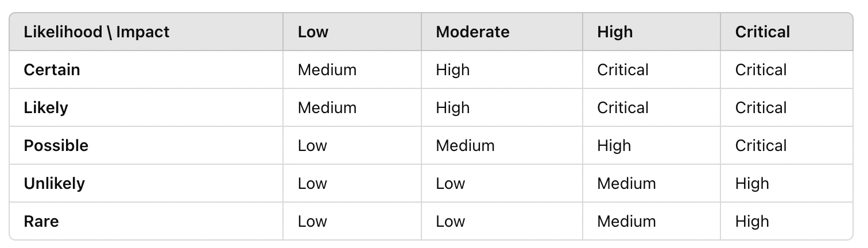Click High cell in Possible row
The height and width of the screenshot is (248, 868).
(x=614, y=146)
